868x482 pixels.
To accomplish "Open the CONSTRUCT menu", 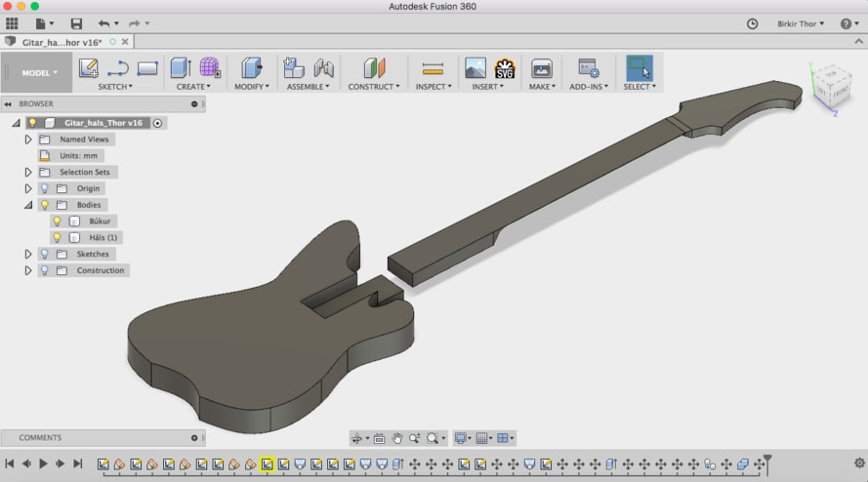I will (x=374, y=87).
